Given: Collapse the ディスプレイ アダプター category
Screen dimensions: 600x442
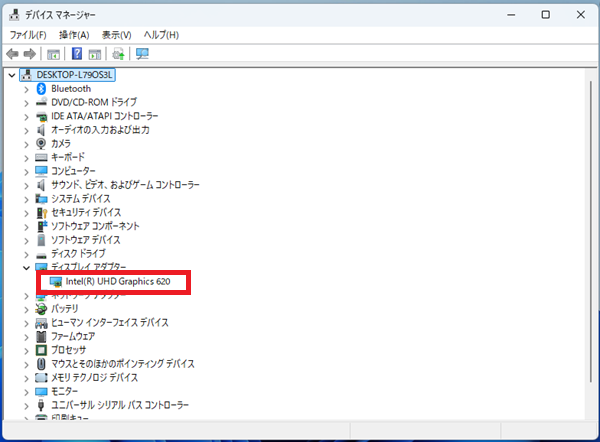Looking at the screenshot, I should (x=27, y=268).
